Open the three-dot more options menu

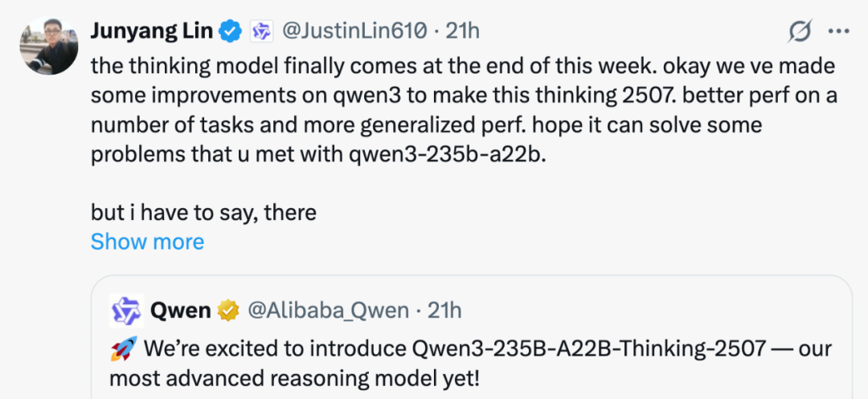click(x=838, y=31)
